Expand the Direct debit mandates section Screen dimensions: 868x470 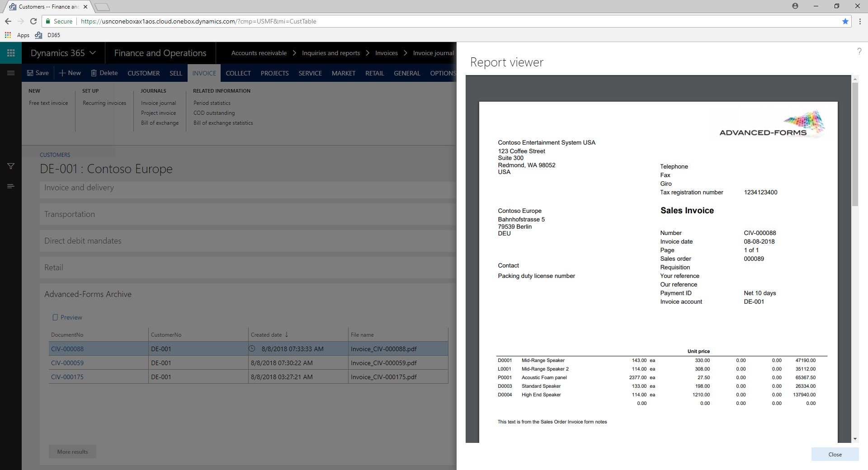tap(248, 241)
